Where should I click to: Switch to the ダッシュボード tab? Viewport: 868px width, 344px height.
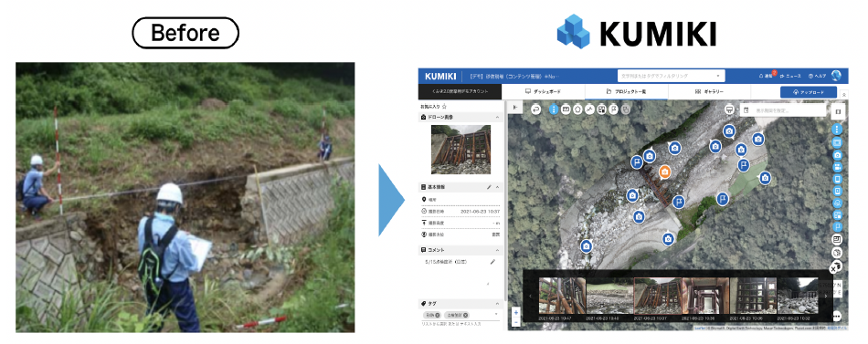(543, 92)
